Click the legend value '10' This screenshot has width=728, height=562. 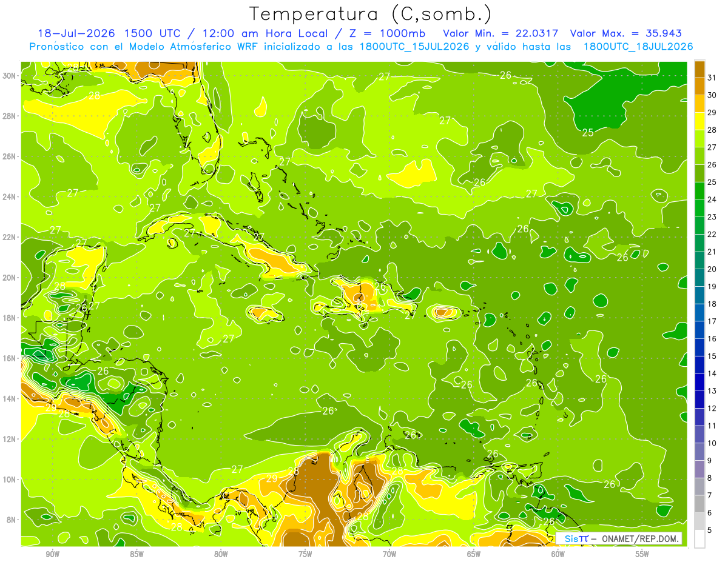712,443
